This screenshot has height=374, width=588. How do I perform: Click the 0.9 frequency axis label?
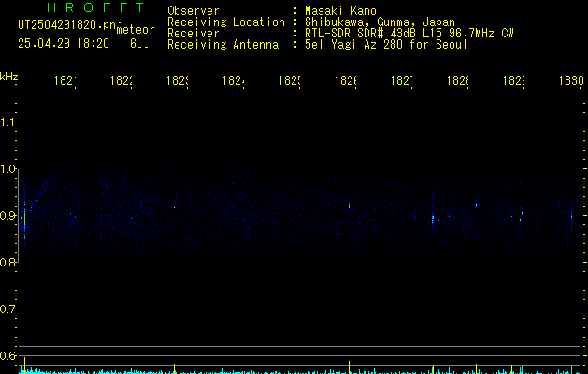coord(7,216)
